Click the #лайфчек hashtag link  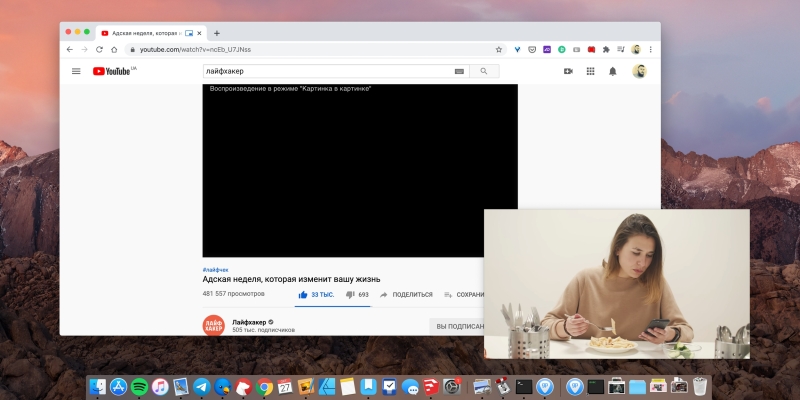click(215, 269)
